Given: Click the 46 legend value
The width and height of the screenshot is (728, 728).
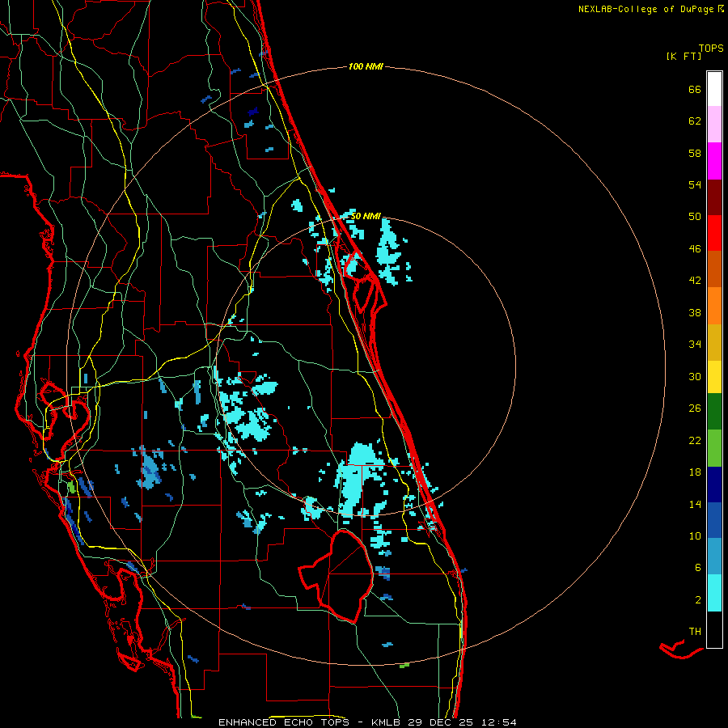Looking at the screenshot, I should coord(695,249).
